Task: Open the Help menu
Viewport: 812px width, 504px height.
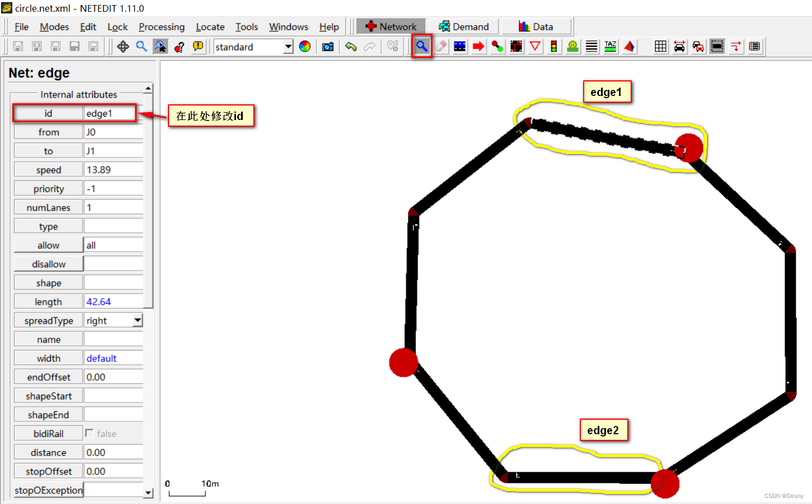Action: pos(329,27)
